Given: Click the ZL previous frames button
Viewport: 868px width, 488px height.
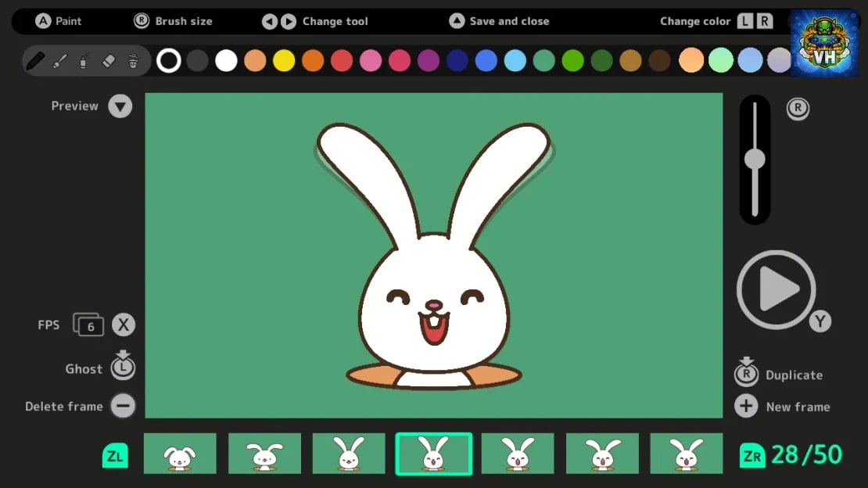Looking at the screenshot, I should (x=115, y=456).
